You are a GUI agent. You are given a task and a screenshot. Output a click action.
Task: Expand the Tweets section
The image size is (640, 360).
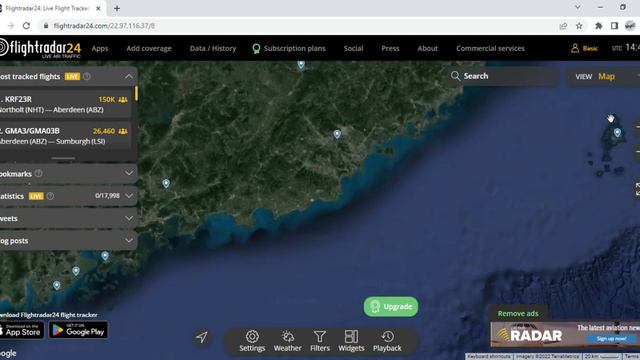129,218
